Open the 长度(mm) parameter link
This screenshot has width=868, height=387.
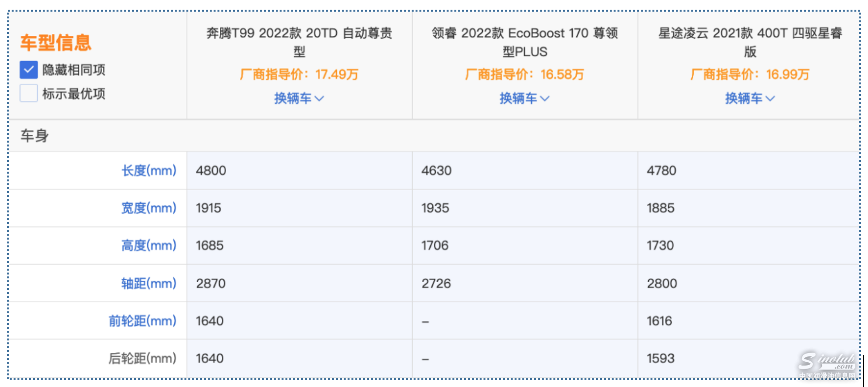pyautogui.click(x=149, y=171)
